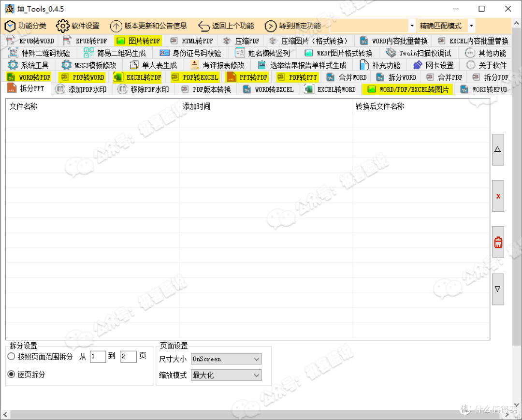Screen dimensions: 522x420
Task: Click the 到 end page input field
Action: pyautogui.click(x=129, y=356)
